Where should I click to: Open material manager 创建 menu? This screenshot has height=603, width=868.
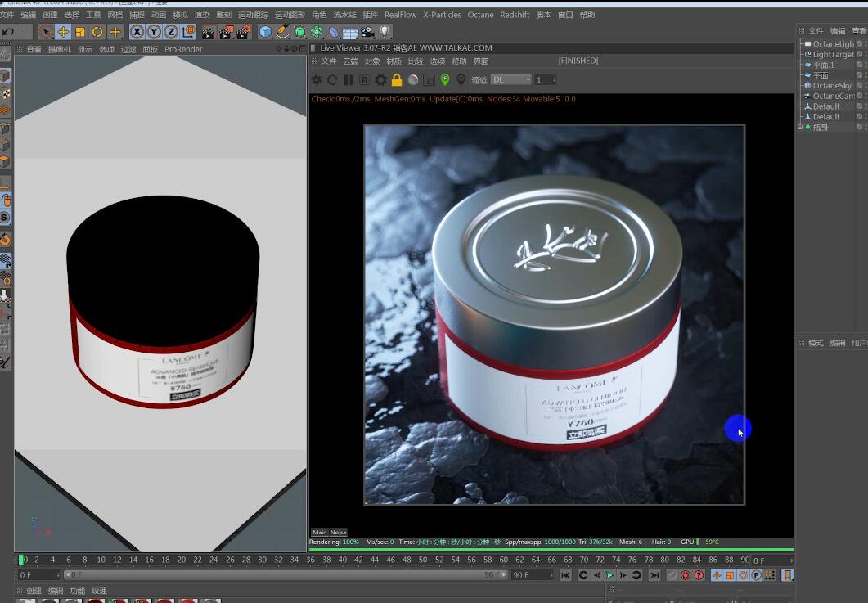34,592
